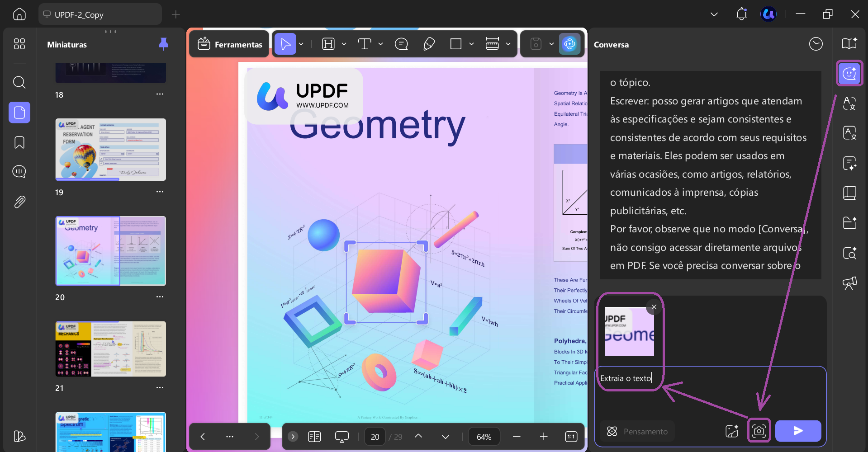Click the screenshot capture icon in chat
This screenshot has width=868, height=452.
click(x=759, y=431)
